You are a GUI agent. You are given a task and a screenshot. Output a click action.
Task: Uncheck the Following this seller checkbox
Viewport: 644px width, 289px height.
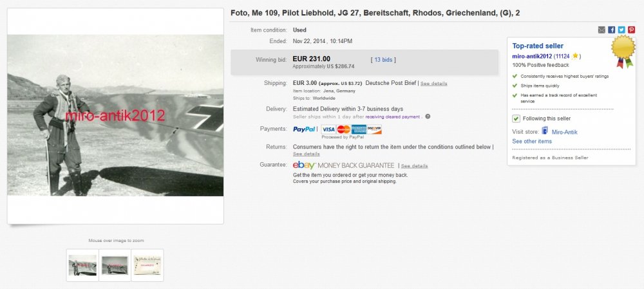[x=516, y=118]
